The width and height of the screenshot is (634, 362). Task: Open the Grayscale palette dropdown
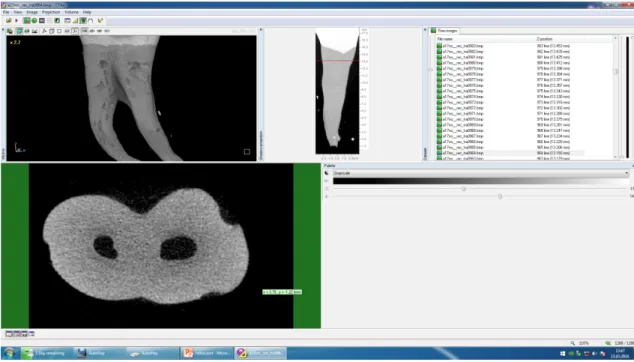pyautogui.click(x=481, y=173)
